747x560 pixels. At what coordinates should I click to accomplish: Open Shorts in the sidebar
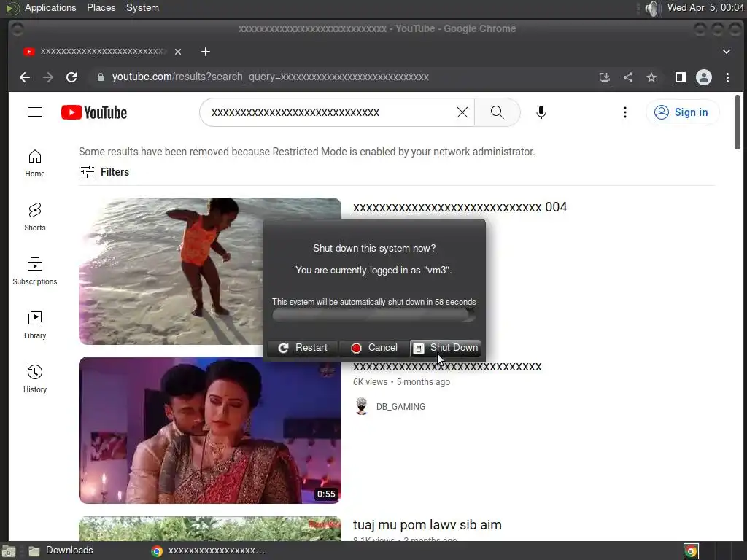(x=35, y=217)
